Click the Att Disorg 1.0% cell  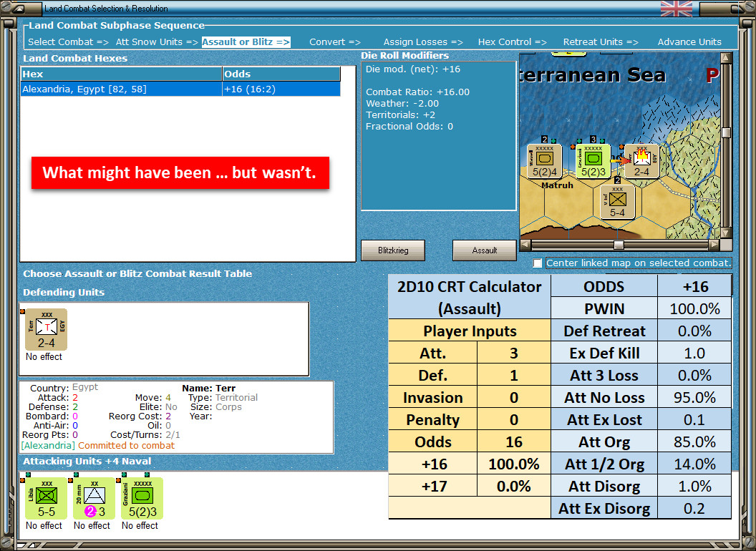coord(694,487)
